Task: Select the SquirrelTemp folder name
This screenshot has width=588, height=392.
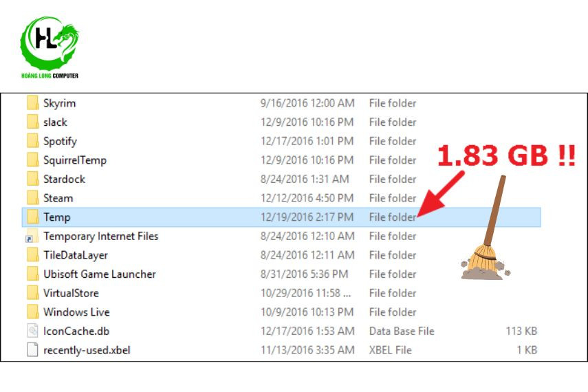Action: click(75, 160)
